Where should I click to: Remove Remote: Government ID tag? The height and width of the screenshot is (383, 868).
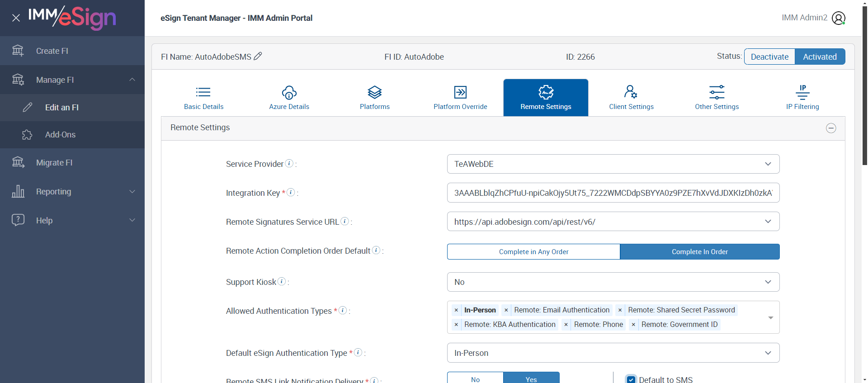pyautogui.click(x=633, y=325)
